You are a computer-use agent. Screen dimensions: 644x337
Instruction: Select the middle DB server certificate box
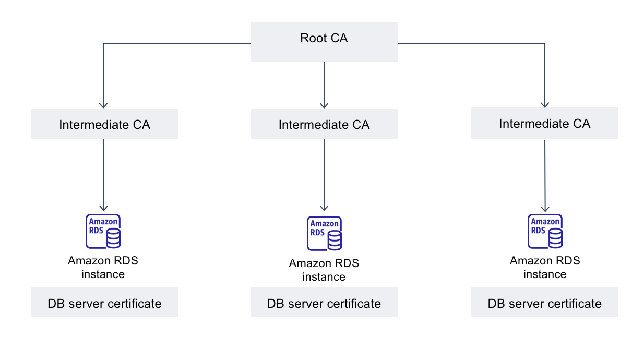[x=324, y=303]
